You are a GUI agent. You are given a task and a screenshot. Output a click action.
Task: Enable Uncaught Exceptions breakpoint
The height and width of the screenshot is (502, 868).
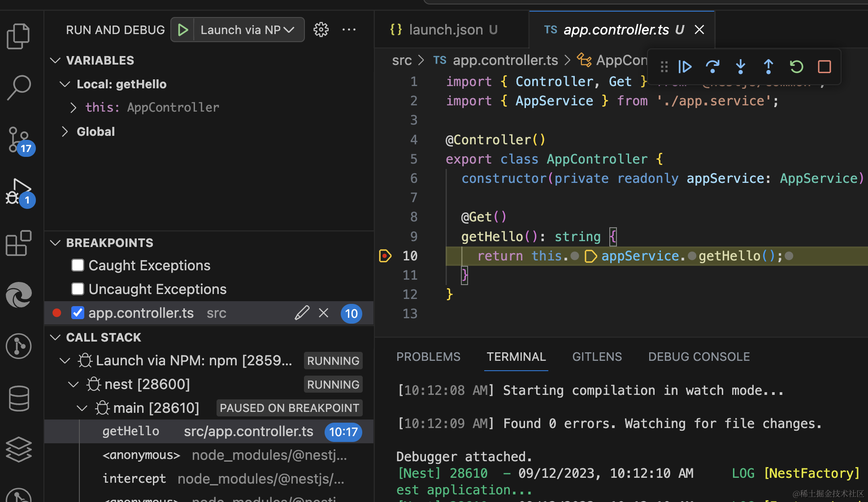tap(78, 289)
